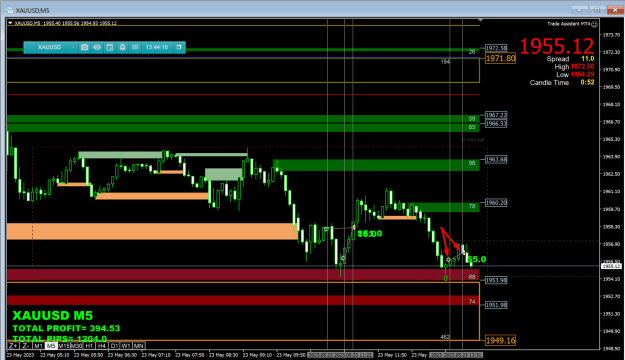The width and height of the screenshot is (625, 360).
Task: Click the 1951.98 level price tag
Action: [x=496, y=305]
